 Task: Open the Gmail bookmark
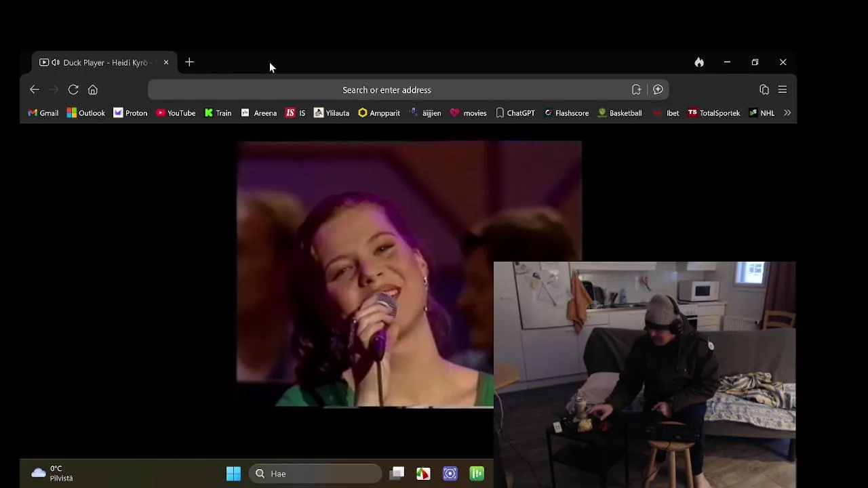(43, 113)
